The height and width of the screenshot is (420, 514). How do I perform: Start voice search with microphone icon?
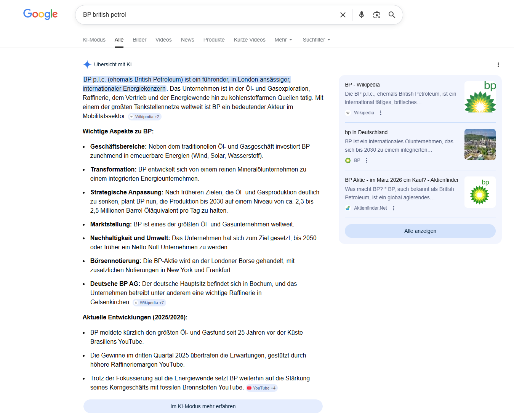361,15
